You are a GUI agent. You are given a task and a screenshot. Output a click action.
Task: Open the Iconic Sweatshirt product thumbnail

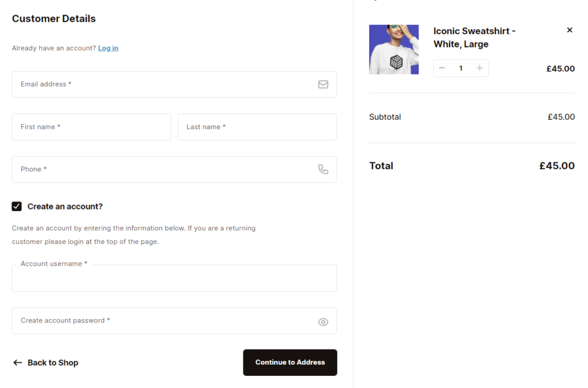394,49
